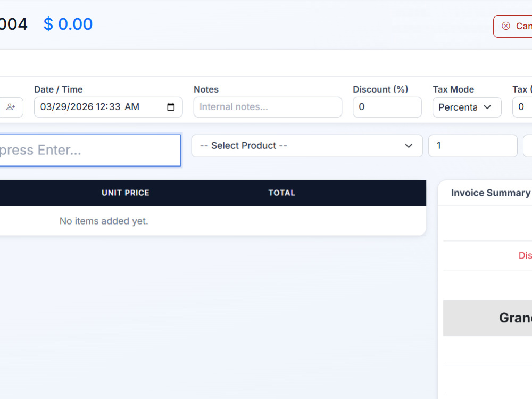
Task: Click the Discount (%) input
Action: pos(387,107)
